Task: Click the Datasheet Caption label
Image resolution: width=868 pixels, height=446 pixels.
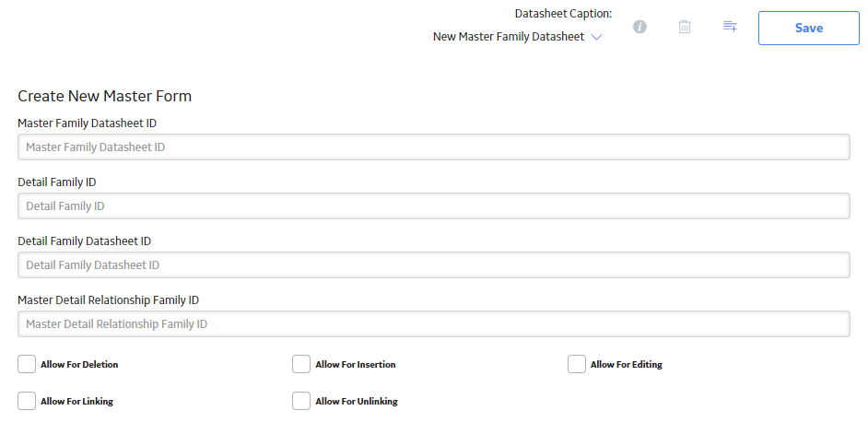Action: (563, 14)
